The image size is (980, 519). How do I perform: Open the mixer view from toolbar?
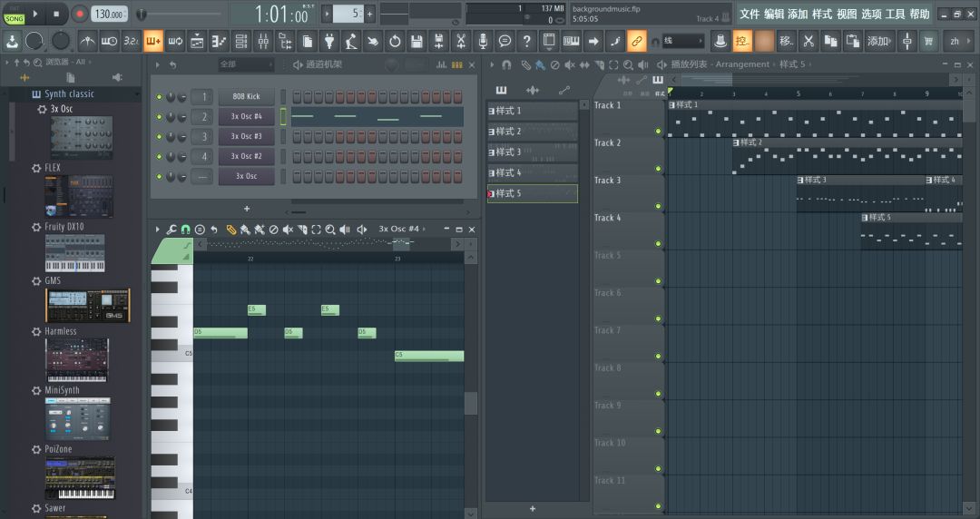click(263, 41)
